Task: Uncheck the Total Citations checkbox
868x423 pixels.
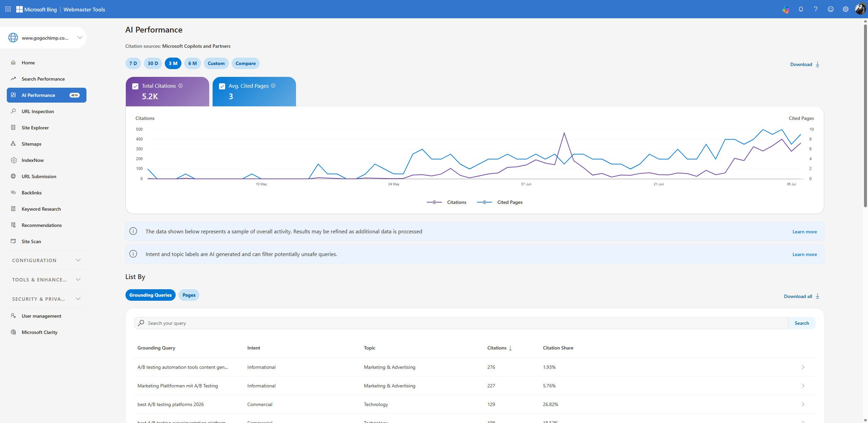Action: point(135,86)
